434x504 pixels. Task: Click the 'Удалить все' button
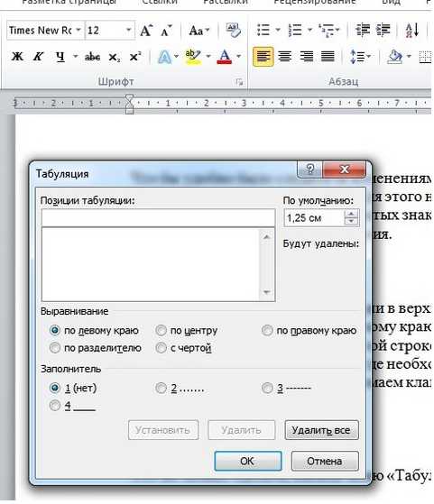coord(321,430)
